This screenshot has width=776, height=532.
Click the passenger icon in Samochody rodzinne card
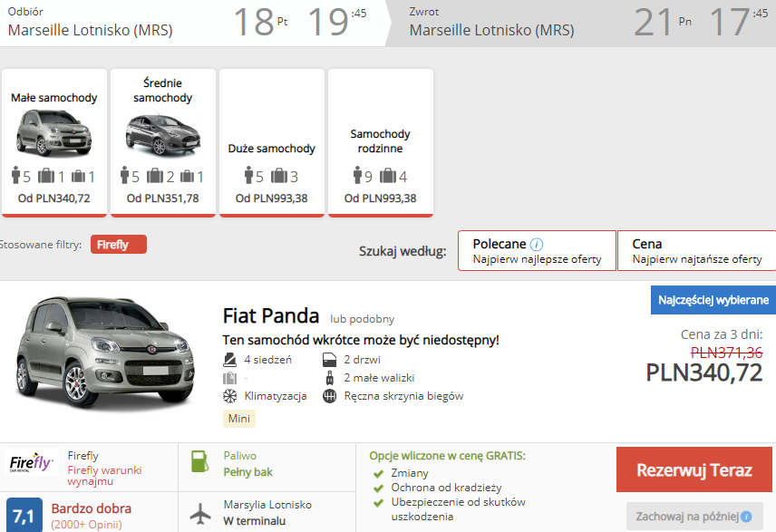(x=357, y=175)
